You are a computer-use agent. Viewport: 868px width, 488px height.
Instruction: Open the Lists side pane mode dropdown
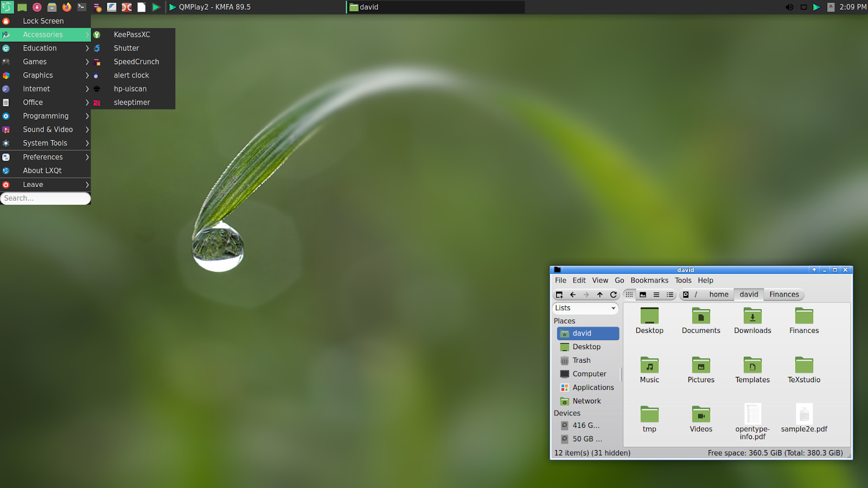click(585, 308)
